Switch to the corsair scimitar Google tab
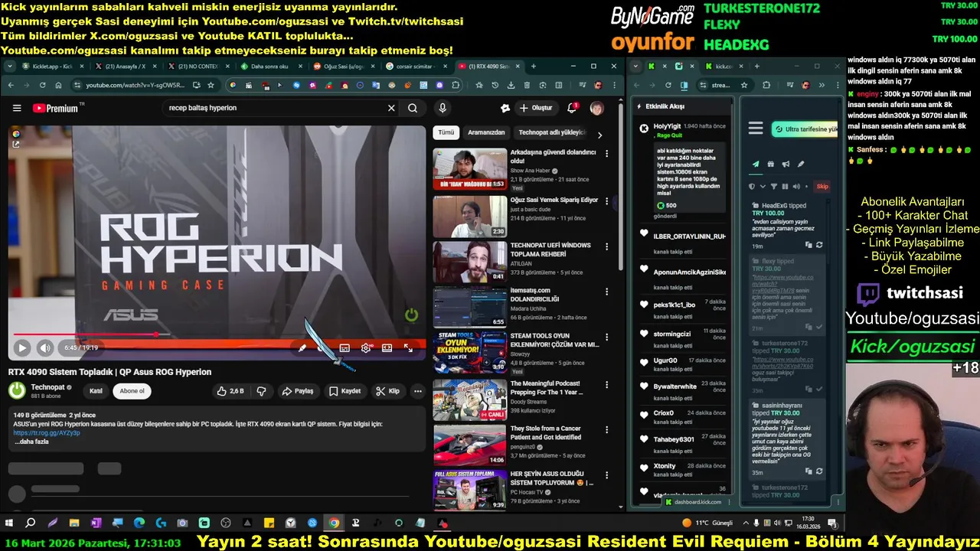The image size is (980, 551). (416, 67)
